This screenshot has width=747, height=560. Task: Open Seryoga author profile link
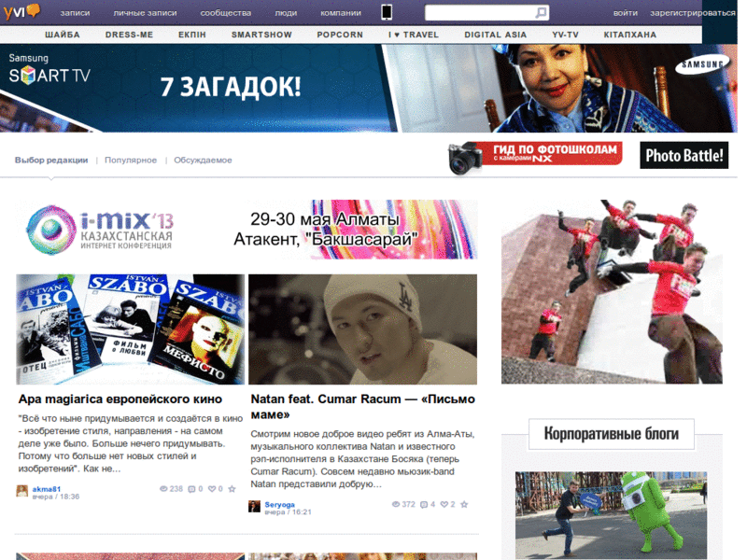pyautogui.click(x=279, y=504)
